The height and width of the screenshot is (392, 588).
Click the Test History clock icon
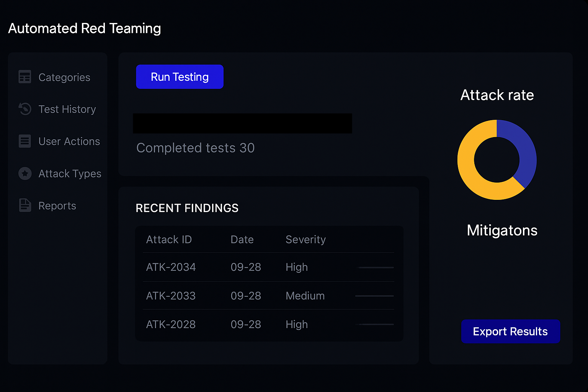(x=25, y=109)
